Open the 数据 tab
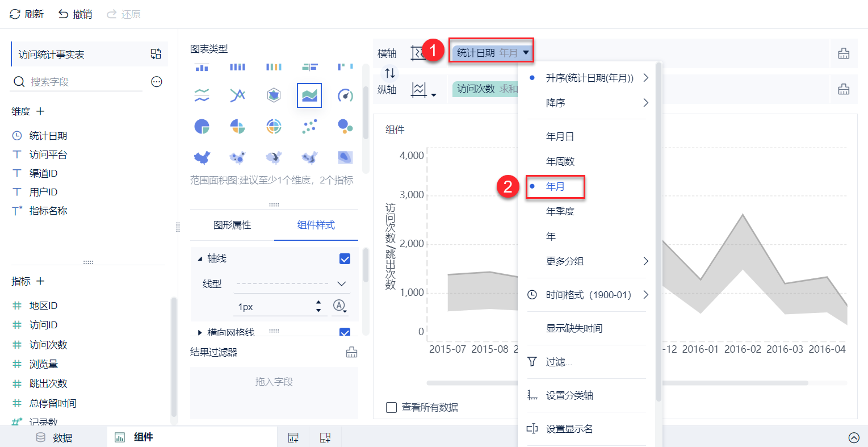 pos(54,437)
